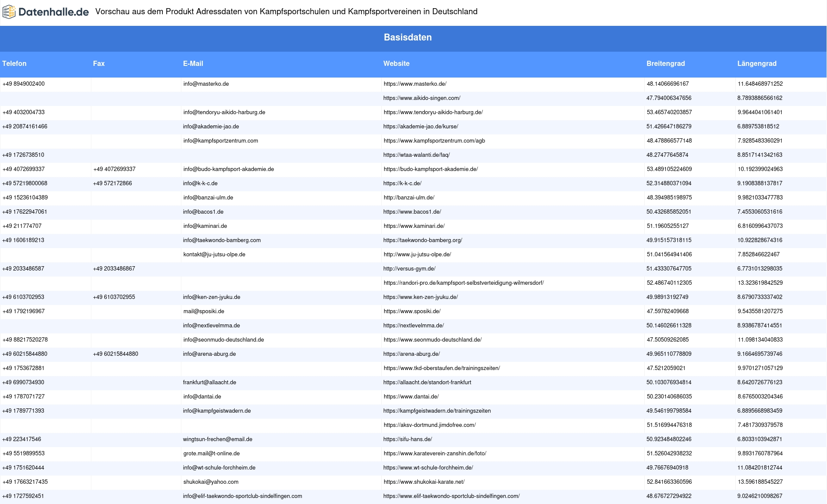Click email kontakt@ju-jutsu-olpe.de
The width and height of the screenshot is (827, 504).
(214, 255)
